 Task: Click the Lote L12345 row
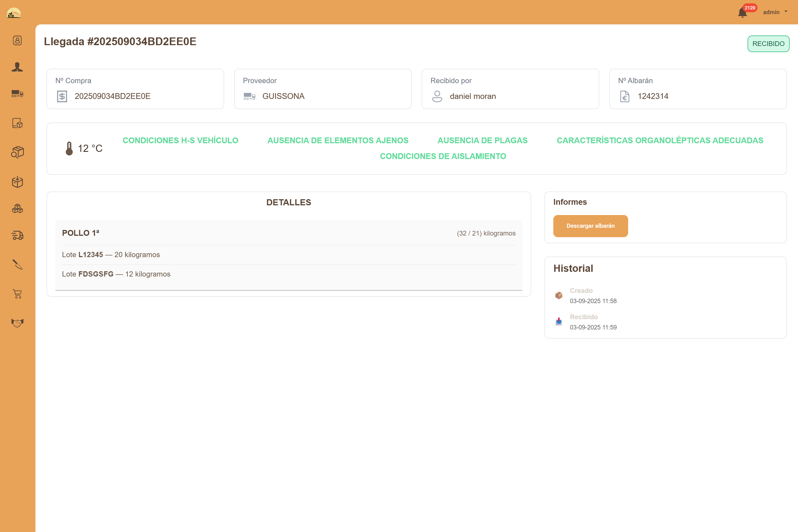coord(111,255)
